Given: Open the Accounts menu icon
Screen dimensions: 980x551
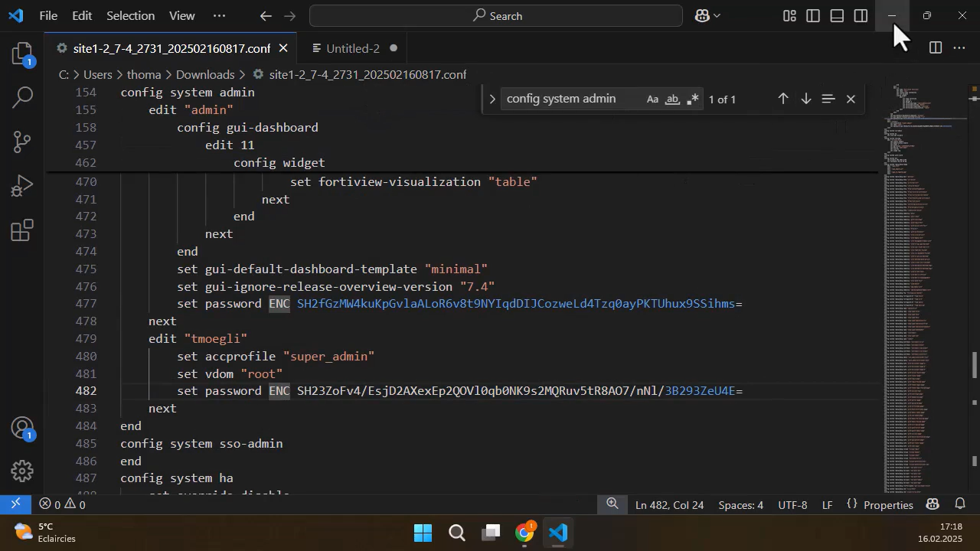Looking at the screenshot, I should point(22,429).
